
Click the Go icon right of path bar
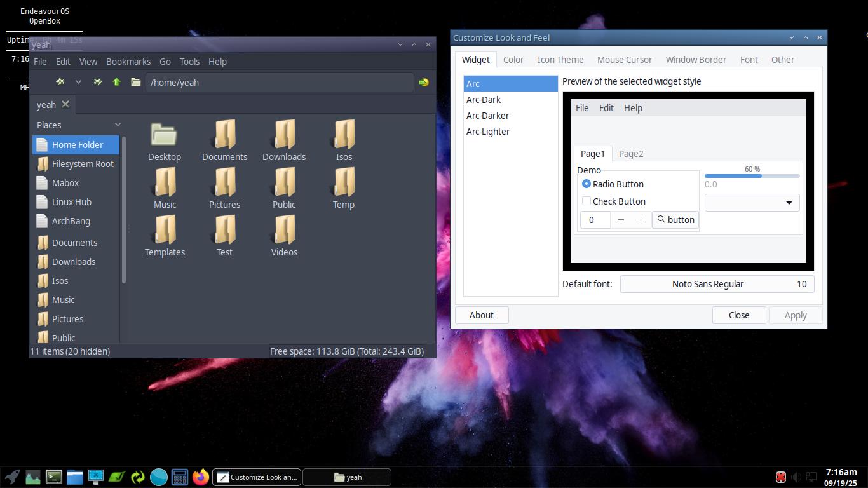[x=424, y=82]
